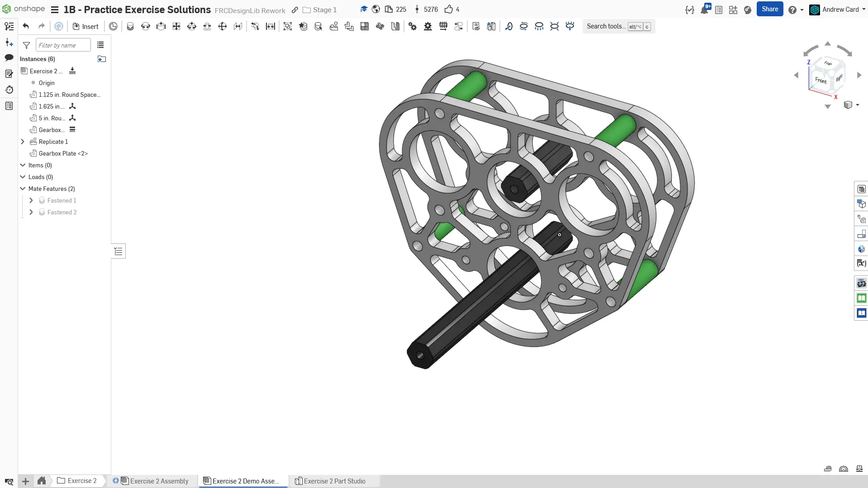Click the filter funnel icon
The height and width of the screenshot is (488, 868).
pos(27,45)
